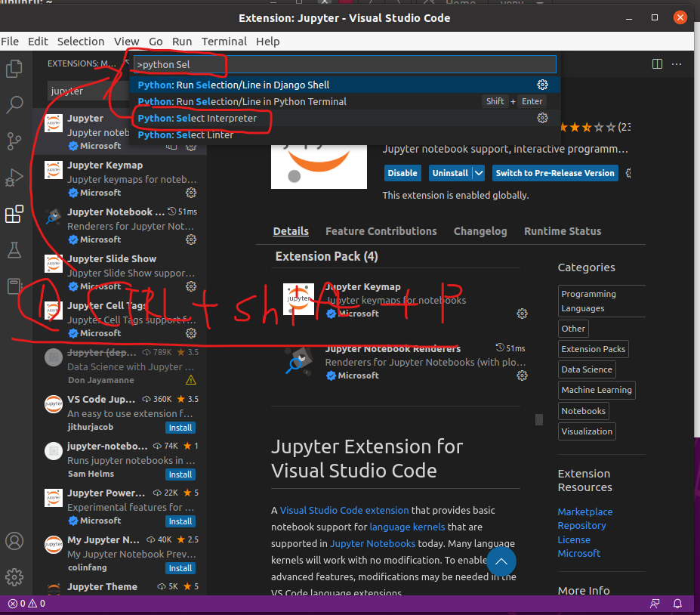The height and width of the screenshot is (615, 700).
Task: Open manage gear for Jupyter Notebook Renderers in sidebar
Action: pos(191,240)
